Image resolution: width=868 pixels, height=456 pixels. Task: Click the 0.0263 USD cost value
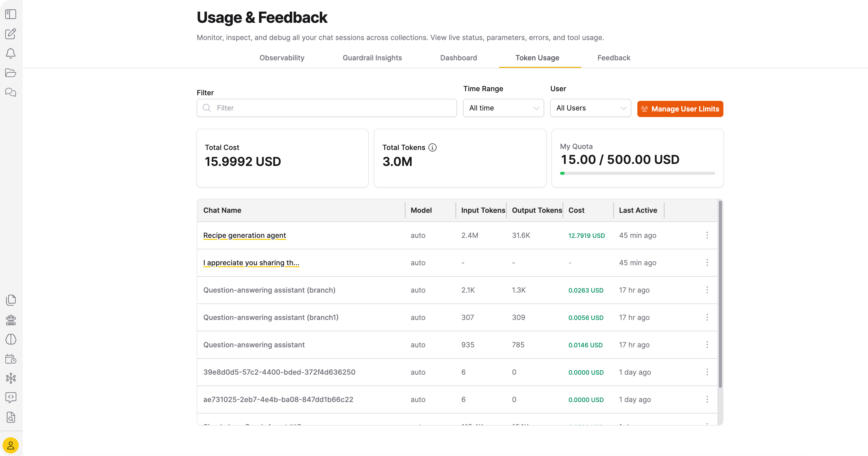tap(586, 290)
